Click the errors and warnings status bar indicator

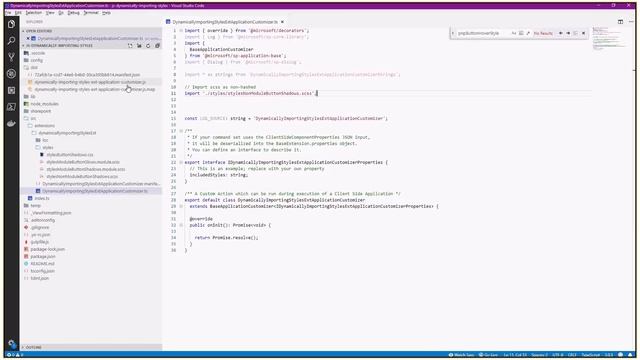(15, 355)
